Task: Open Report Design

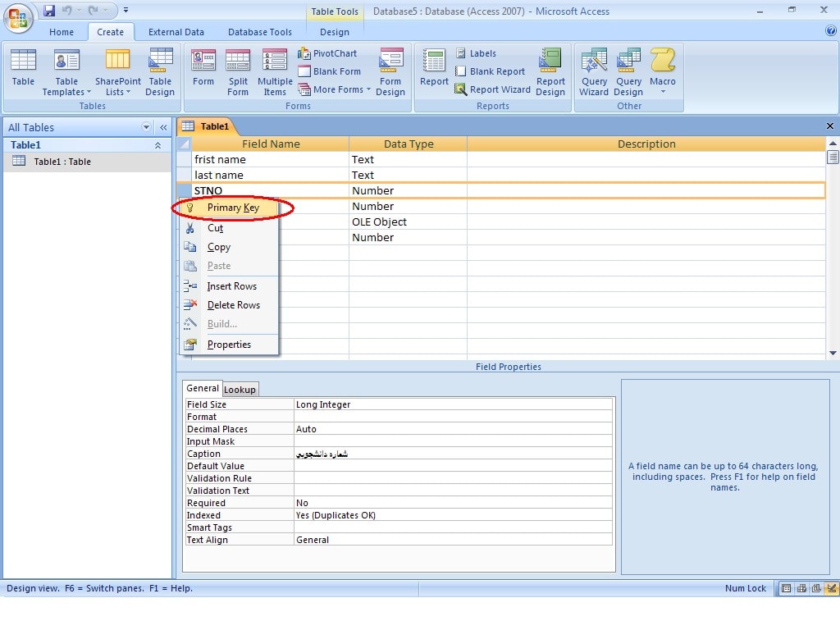Action: click(550, 72)
